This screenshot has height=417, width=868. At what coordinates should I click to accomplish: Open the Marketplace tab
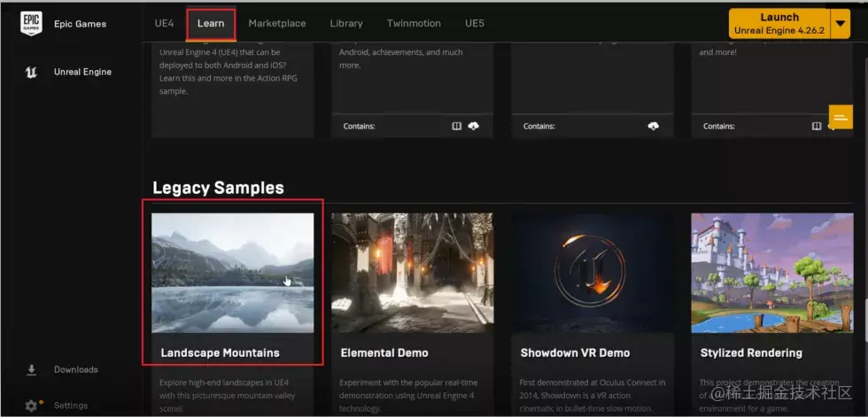point(276,23)
